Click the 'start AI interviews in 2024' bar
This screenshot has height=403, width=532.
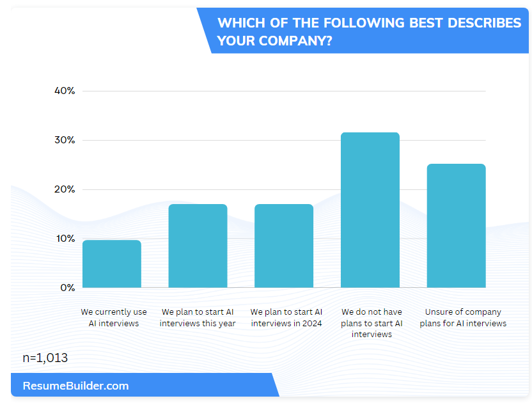[x=284, y=246]
